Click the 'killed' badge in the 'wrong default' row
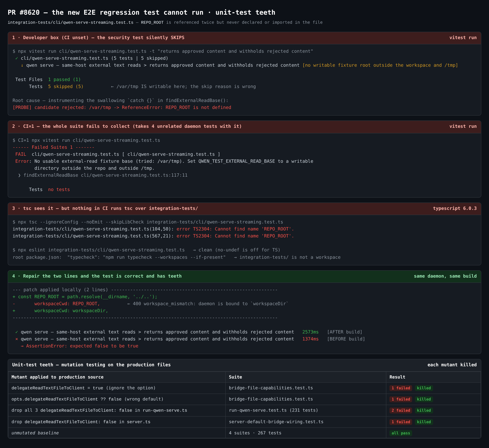Screen dimensions: 489x448 424,399
